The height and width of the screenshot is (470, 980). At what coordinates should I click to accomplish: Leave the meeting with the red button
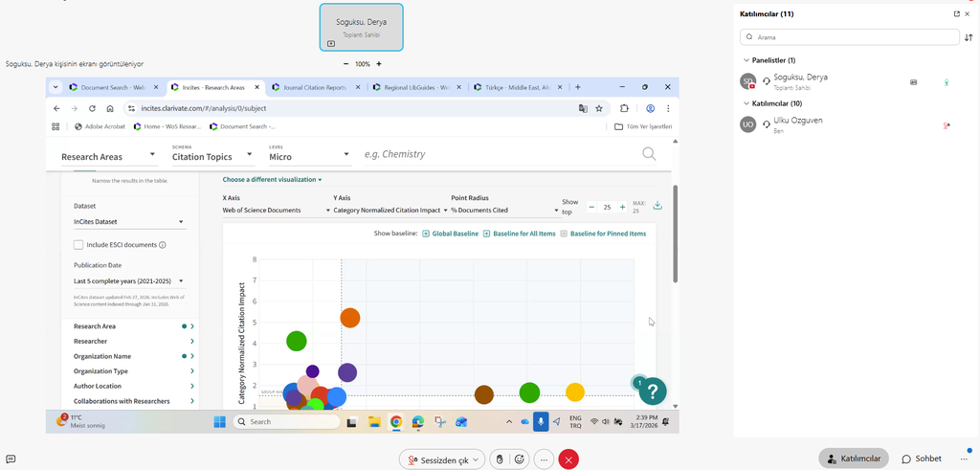pos(568,459)
